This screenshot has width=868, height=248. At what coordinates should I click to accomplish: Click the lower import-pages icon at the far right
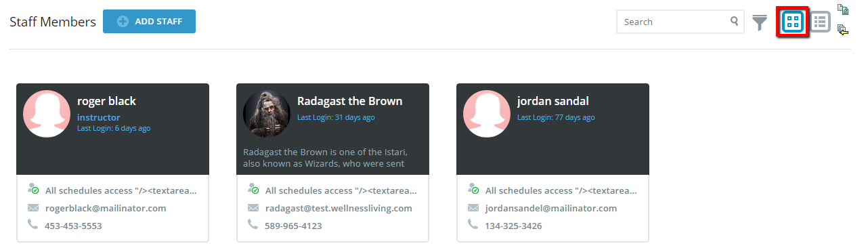pyautogui.click(x=843, y=29)
